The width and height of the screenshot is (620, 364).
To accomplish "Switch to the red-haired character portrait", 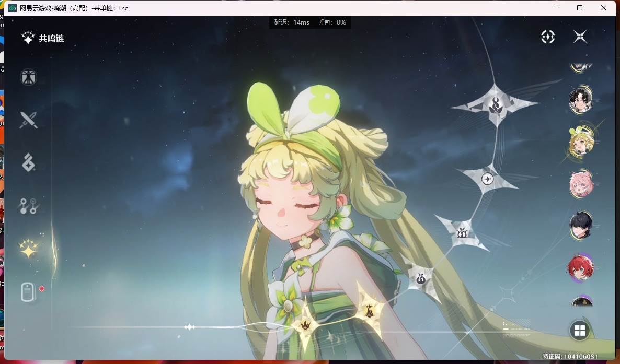I will [x=580, y=267].
